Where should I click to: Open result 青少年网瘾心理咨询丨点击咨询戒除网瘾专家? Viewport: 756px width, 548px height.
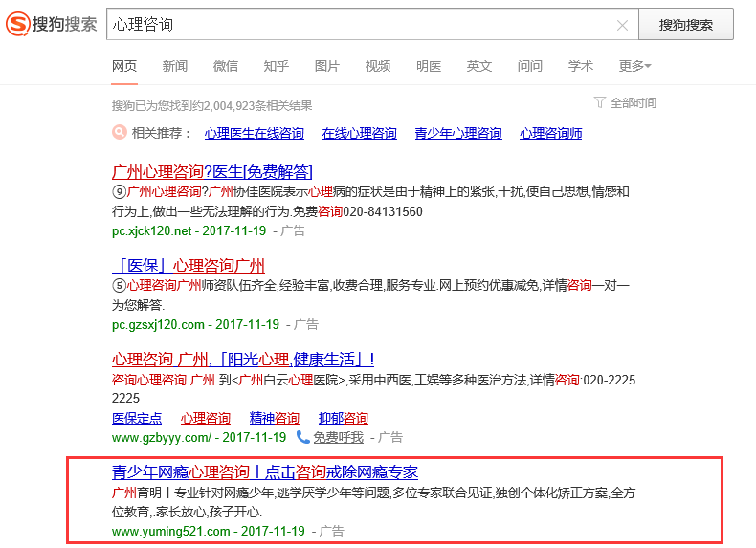(x=265, y=472)
